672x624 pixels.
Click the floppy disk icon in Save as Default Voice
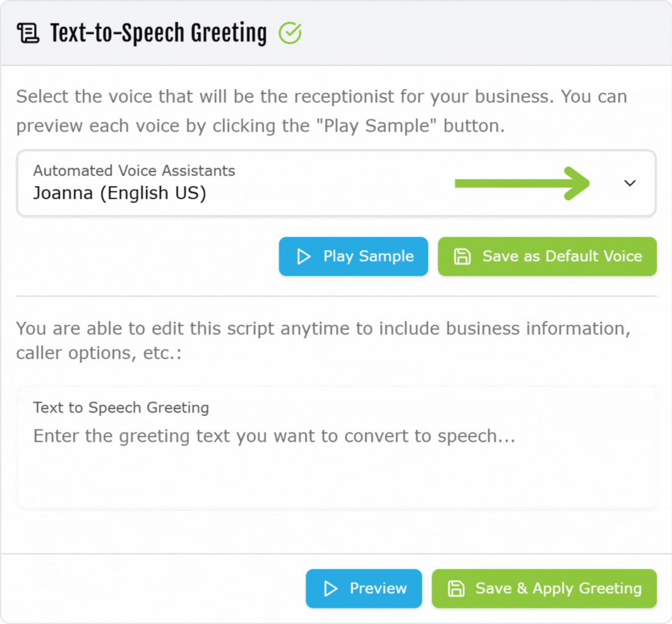coord(462,256)
